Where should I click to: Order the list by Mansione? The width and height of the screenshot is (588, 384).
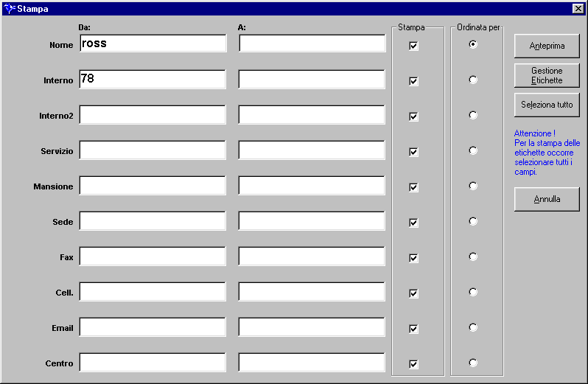473,186
